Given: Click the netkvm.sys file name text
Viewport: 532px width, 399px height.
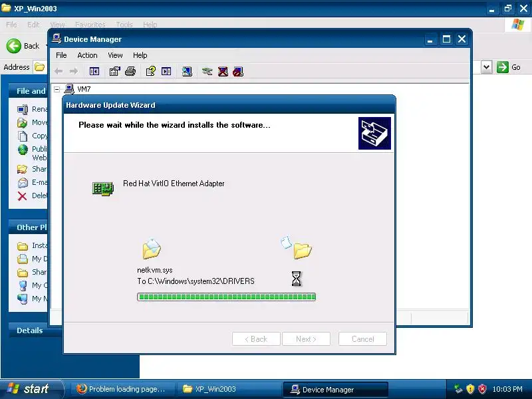Looking at the screenshot, I should click(155, 270).
